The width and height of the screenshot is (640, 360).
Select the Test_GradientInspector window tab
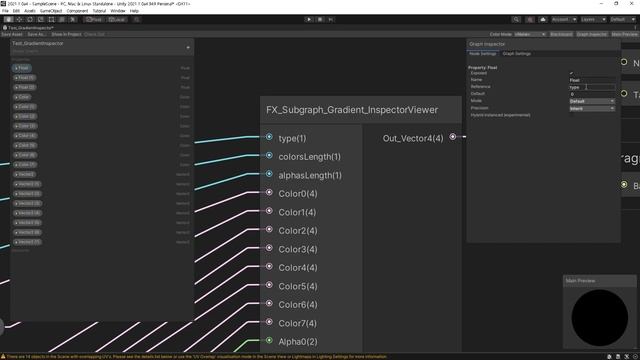[29, 28]
